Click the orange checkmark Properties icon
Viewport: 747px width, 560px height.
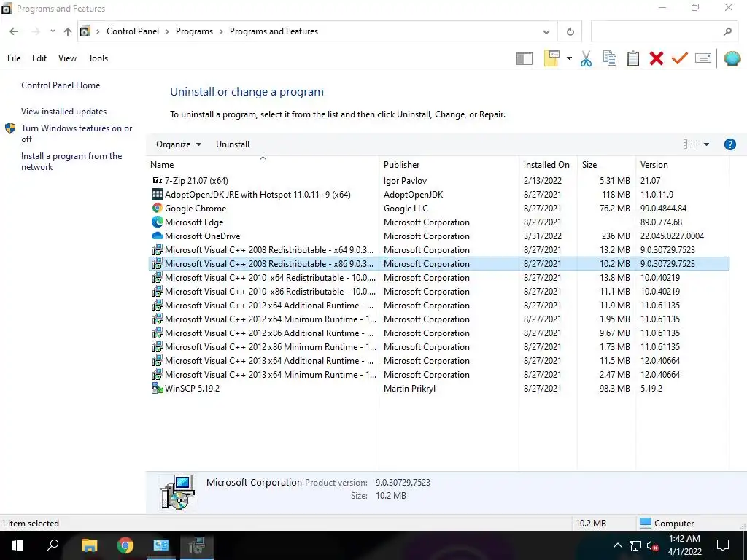click(679, 58)
